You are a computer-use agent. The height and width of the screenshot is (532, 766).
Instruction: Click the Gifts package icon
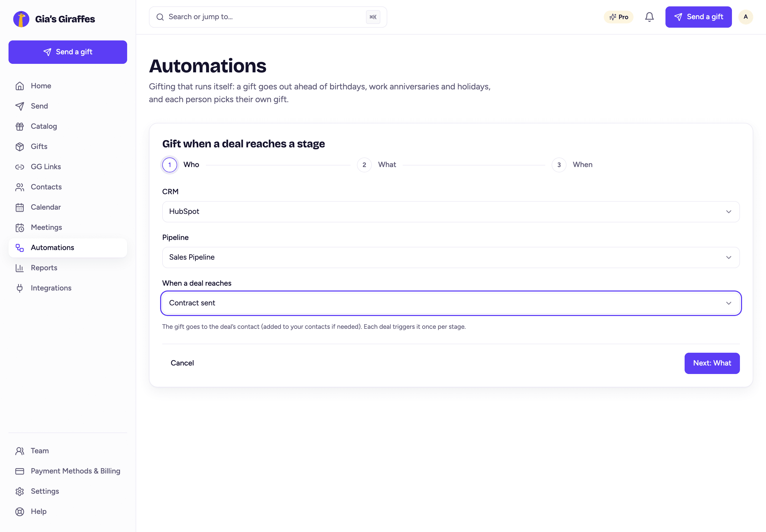pyautogui.click(x=20, y=147)
